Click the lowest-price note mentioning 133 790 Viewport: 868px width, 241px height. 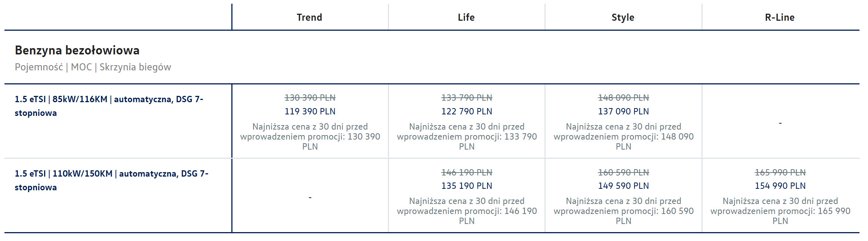point(466,137)
